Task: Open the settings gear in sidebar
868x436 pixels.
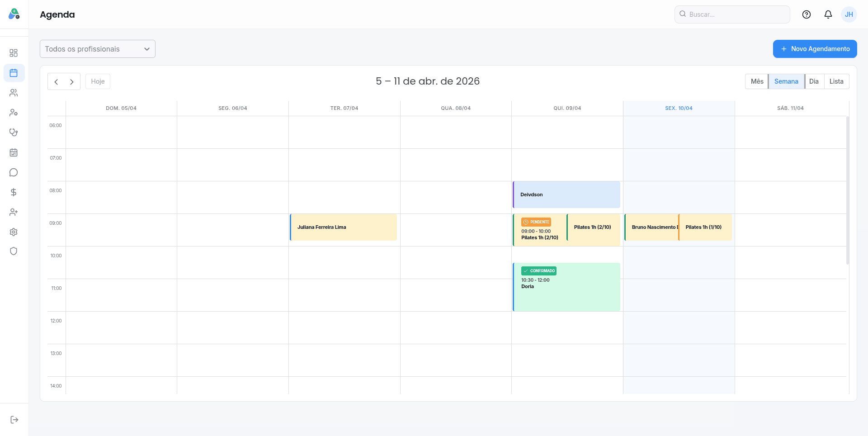Action: click(14, 232)
